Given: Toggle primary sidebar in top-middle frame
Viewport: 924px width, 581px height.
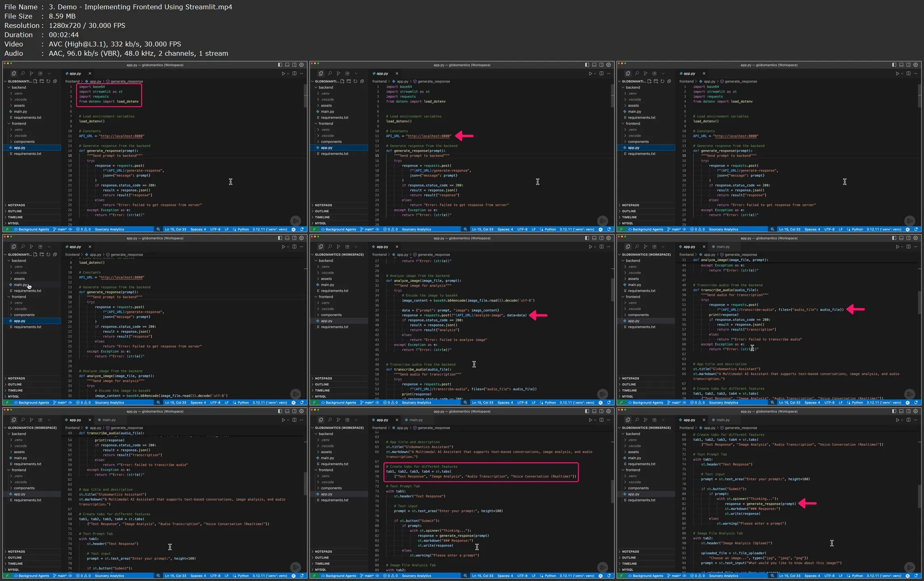Looking at the screenshot, I should pyautogui.click(x=587, y=65).
